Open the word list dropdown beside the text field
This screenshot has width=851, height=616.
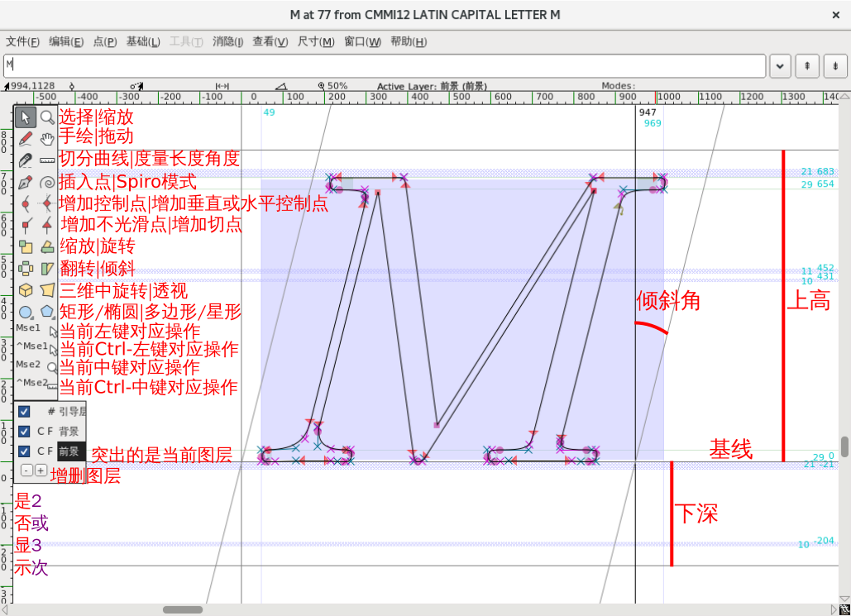click(778, 66)
